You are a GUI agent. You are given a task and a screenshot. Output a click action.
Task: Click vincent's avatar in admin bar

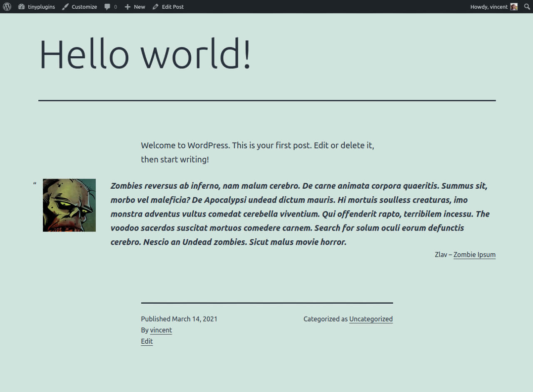click(514, 7)
